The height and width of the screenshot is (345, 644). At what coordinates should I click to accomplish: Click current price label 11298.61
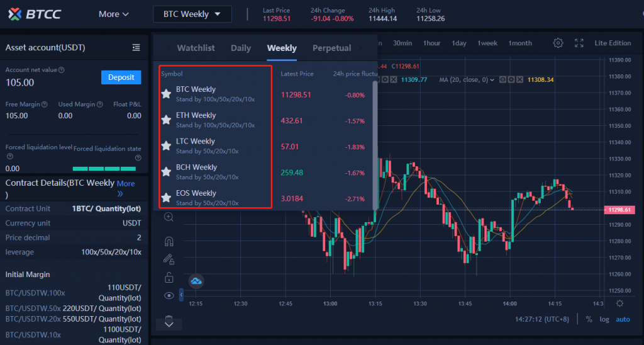(x=619, y=210)
